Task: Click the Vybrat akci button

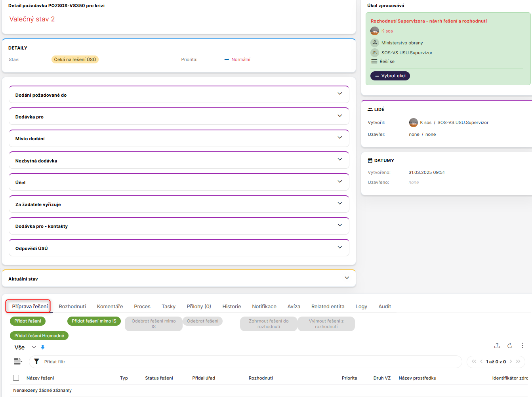Action: click(x=390, y=76)
